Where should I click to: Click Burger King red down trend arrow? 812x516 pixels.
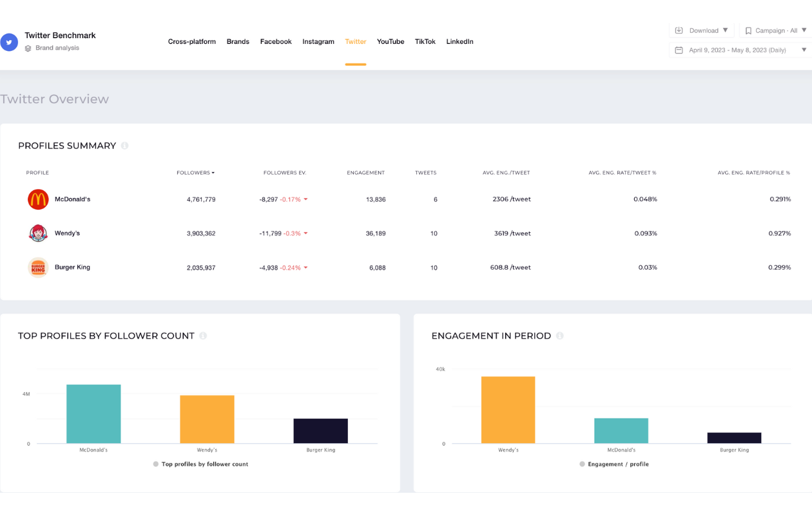pyautogui.click(x=305, y=268)
